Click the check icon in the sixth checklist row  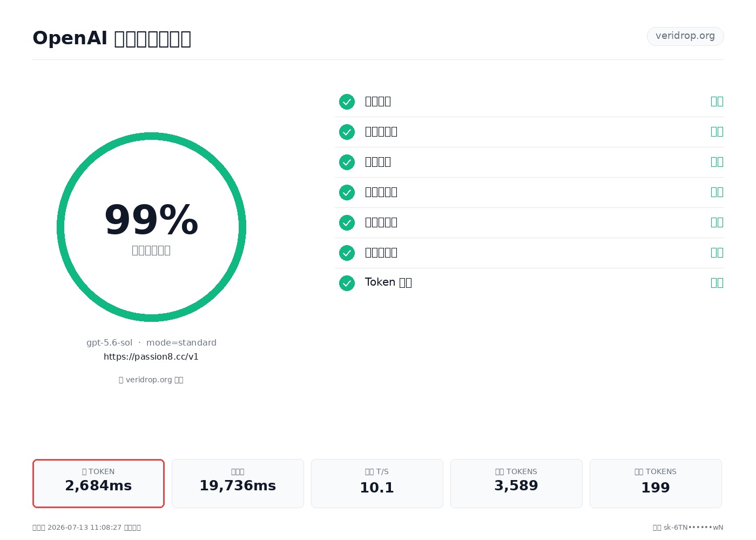(x=347, y=253)
